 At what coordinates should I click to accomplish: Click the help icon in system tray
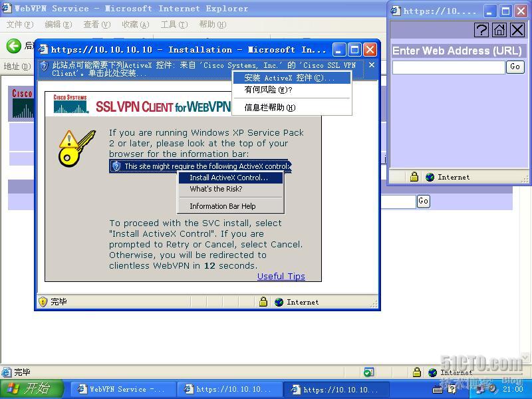point(452,389)
